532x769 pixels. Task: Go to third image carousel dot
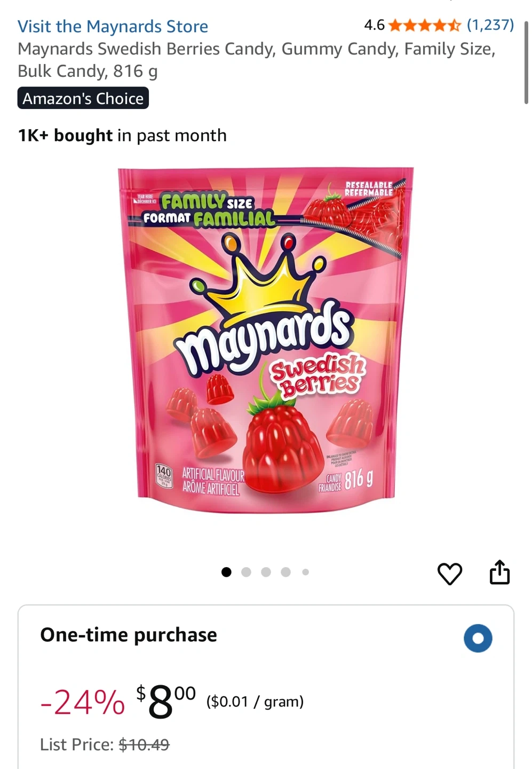tap(266, 572)
